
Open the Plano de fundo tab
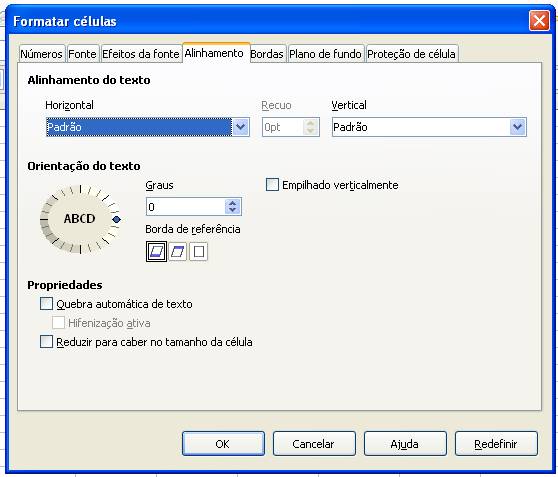(325, 54)
